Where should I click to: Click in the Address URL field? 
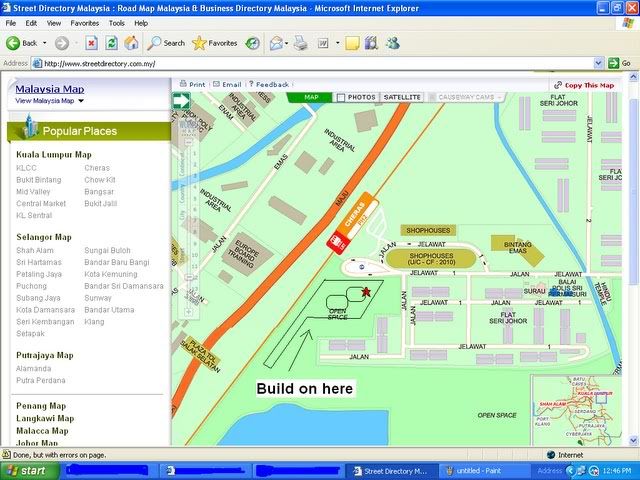[312, 63]
